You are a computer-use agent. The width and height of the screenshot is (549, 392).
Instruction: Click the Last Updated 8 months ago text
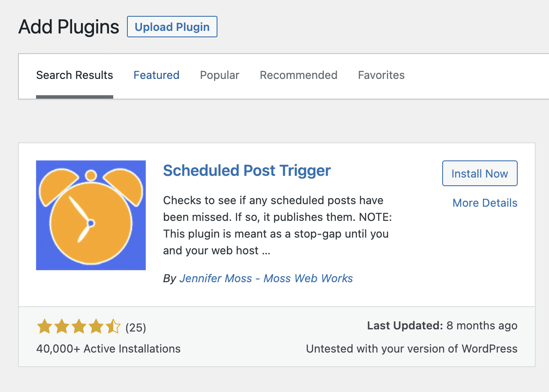[442, 326]
